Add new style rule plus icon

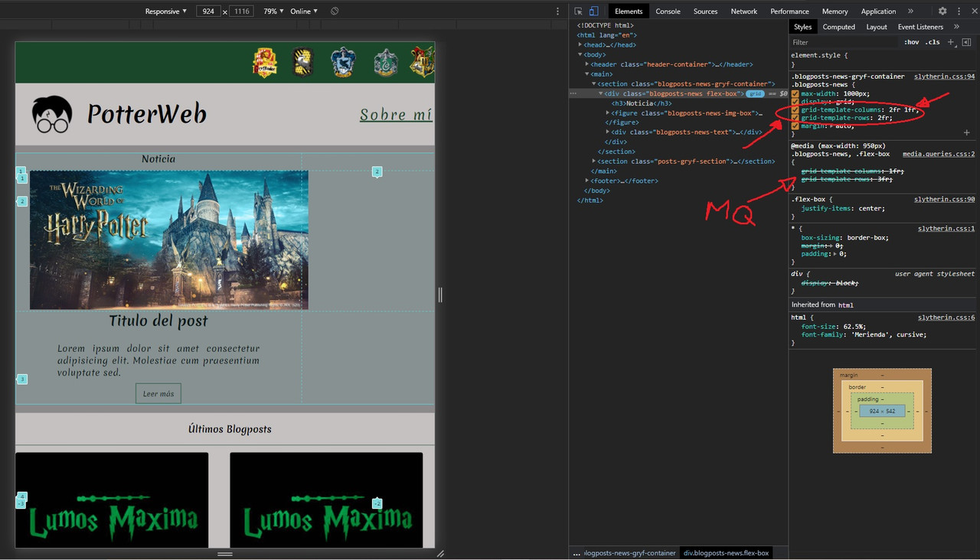coord(951,42)
